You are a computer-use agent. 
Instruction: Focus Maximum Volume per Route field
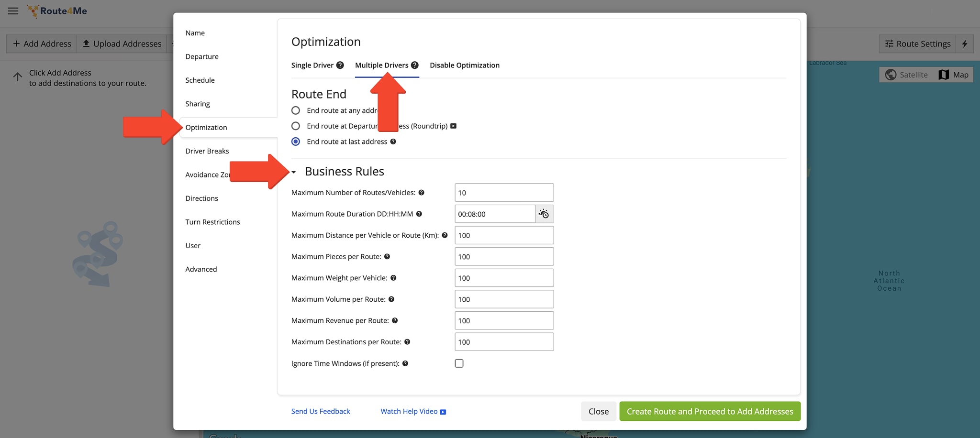(x=504, y=299)
